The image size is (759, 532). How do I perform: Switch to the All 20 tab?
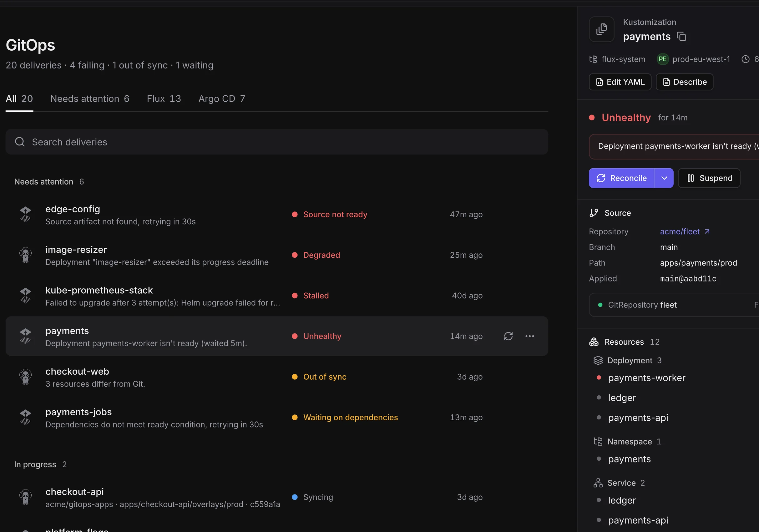coord(19,99)
